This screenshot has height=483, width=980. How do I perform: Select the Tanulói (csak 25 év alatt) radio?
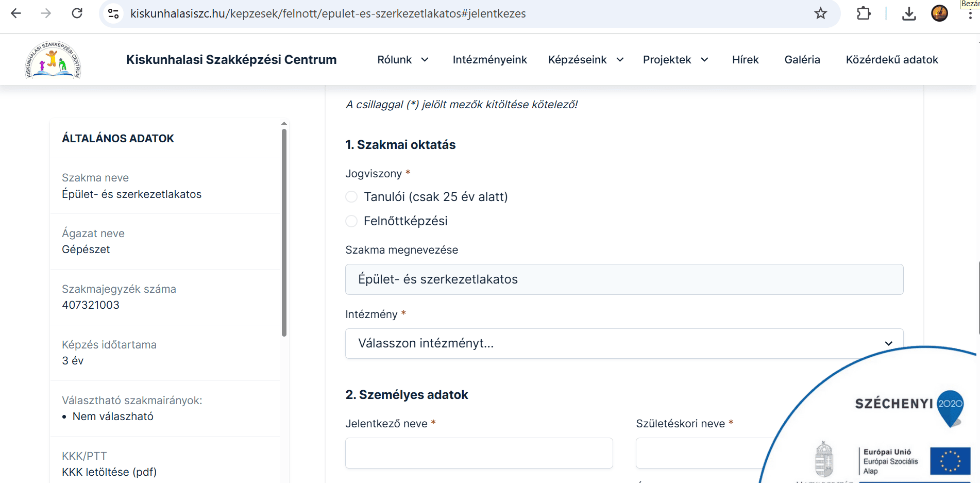click(x=351, y=197)
